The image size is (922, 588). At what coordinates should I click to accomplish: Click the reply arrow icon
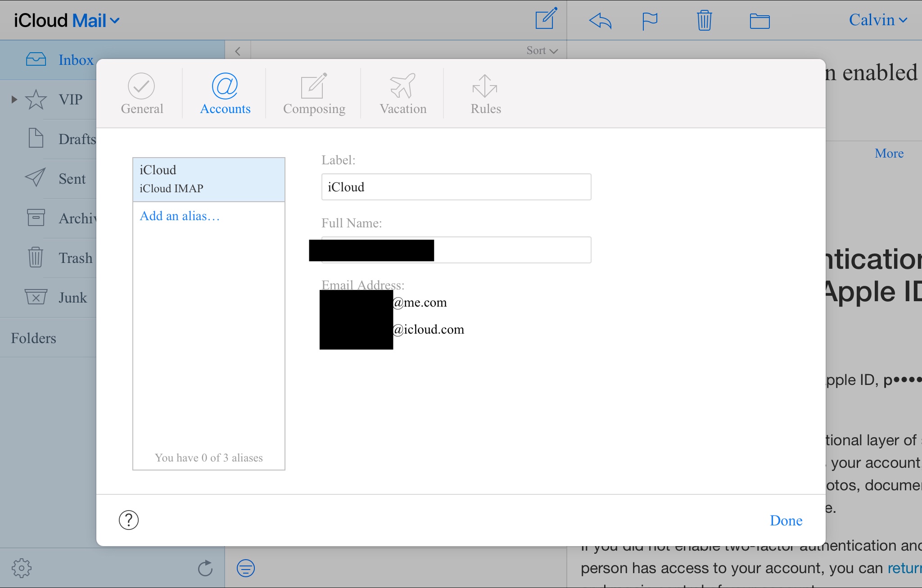click(600, 21)
